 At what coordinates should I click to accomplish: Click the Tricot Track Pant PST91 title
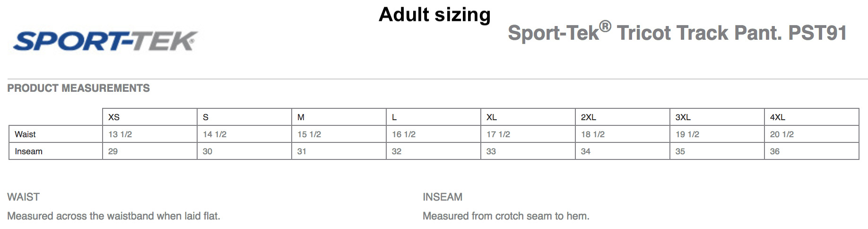pos(677,33)
